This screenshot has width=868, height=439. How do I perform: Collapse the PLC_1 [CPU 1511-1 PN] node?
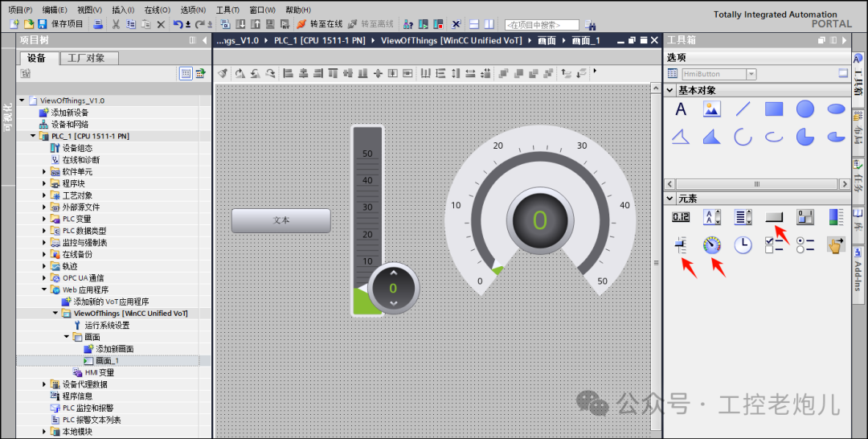[x=33, y=136]
